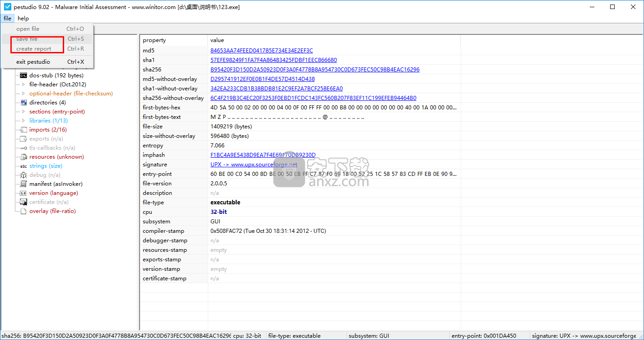Select the entropy value 7.066
This screenshot has height=340, width=644.
pyautogui.click(x=217, y=146)
